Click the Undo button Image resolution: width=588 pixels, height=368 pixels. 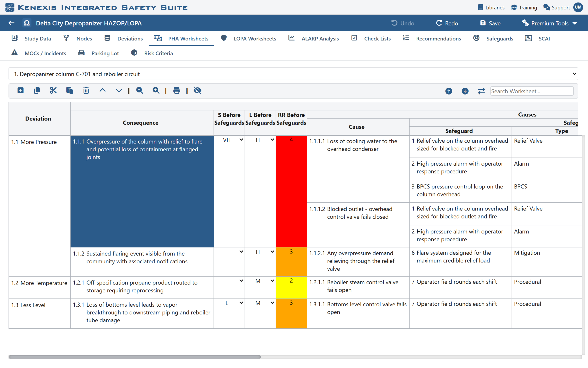(x=403, y=23)
